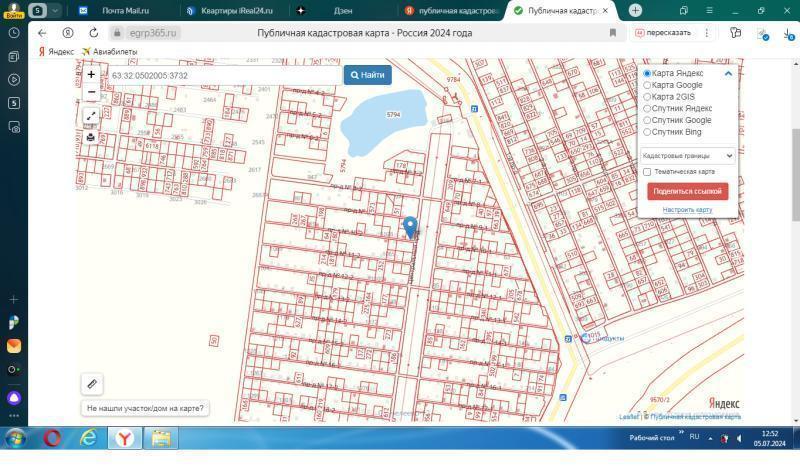Image resolution: width=800 pixels, height=466 pixels.
Task: Open the Настроить карту link
Action: point(687,210)
